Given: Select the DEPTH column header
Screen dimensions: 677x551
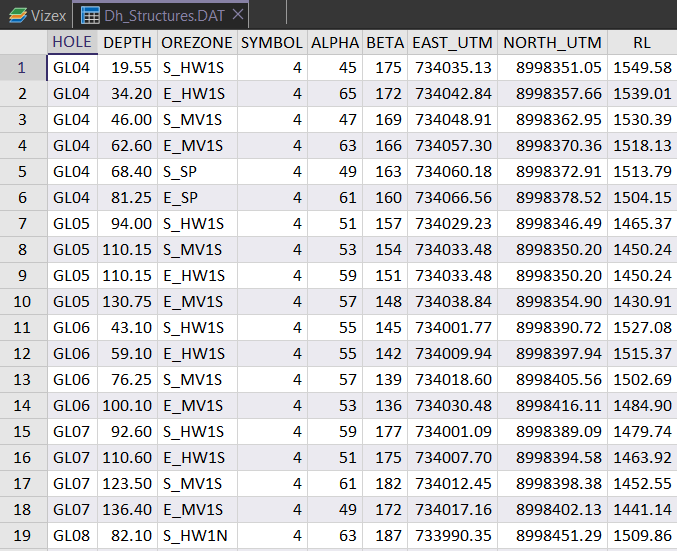Looking at the screenshot, I should 127,42.
